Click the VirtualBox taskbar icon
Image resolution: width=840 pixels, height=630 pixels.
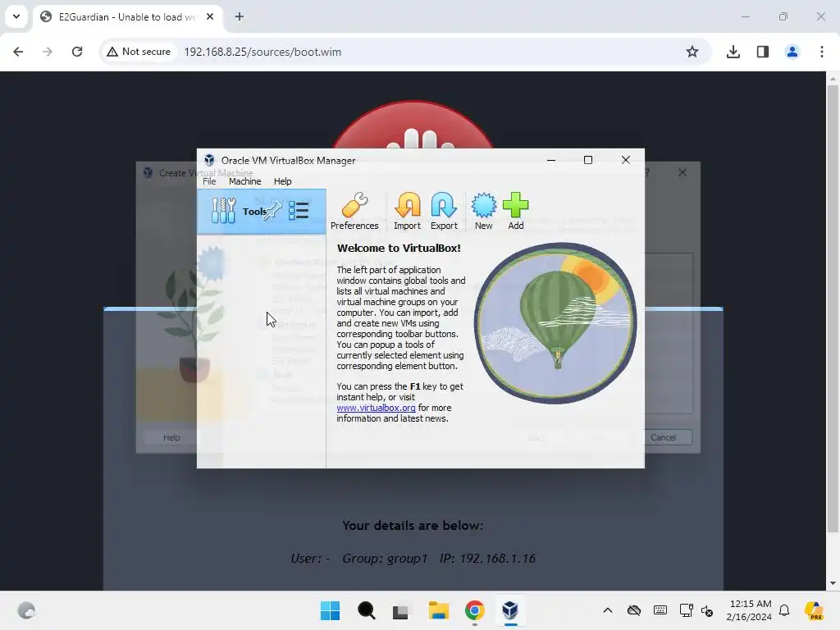click(510, 610)
